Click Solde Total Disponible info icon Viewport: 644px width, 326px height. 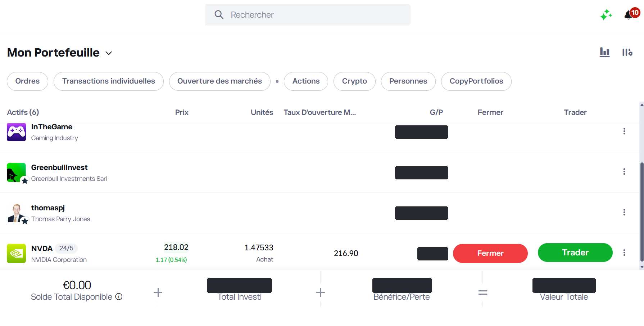119,296
